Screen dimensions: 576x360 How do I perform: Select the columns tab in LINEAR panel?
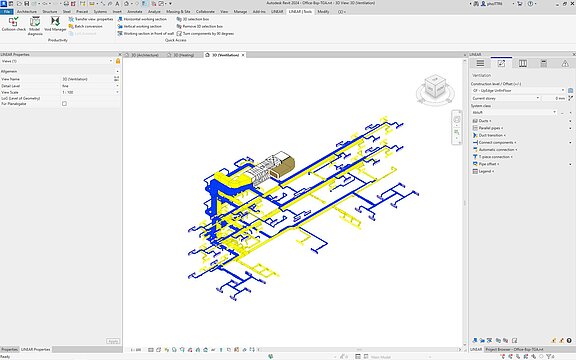tap(522, 63)
